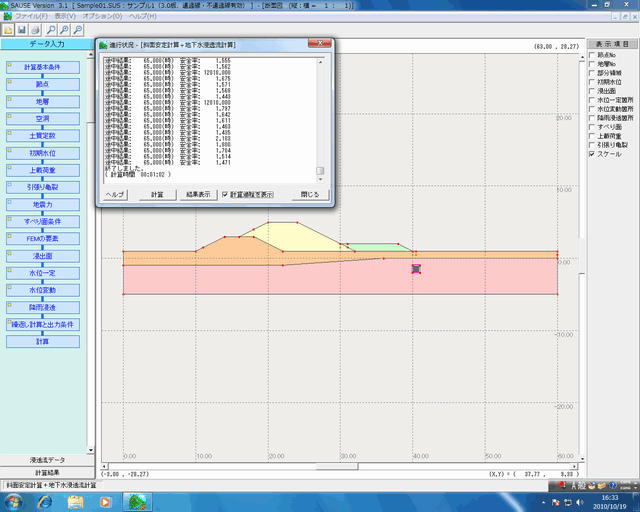The image size is (640, 512).
Task: Open Windows Start orb
Action: [x=14, y=501]
